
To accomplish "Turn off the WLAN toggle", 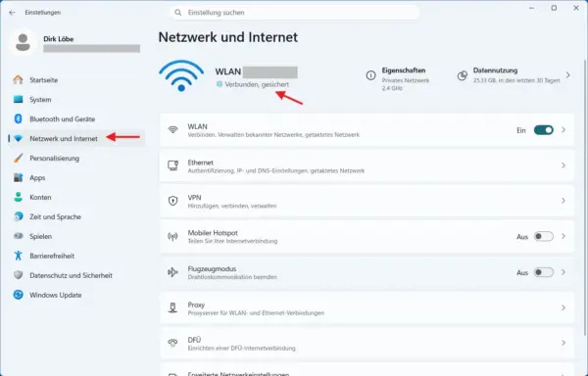I will pyautogui.click(x=543, y=130).
